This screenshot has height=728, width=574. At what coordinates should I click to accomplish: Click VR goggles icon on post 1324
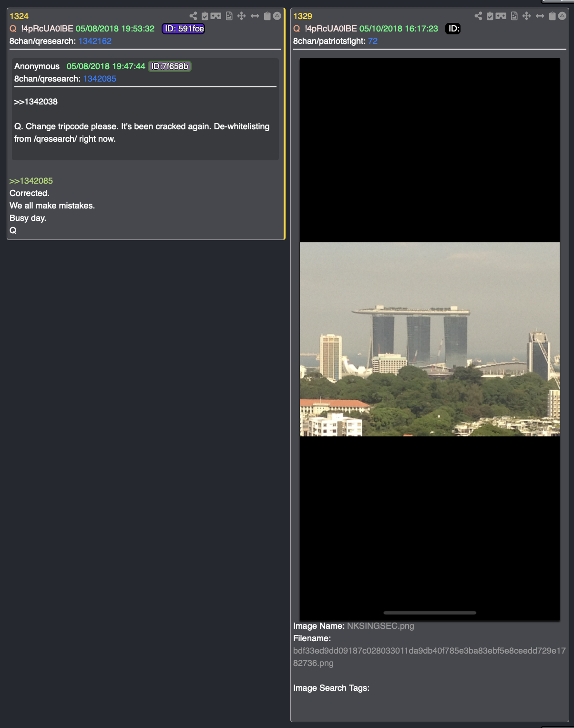[x=216, y=16]
